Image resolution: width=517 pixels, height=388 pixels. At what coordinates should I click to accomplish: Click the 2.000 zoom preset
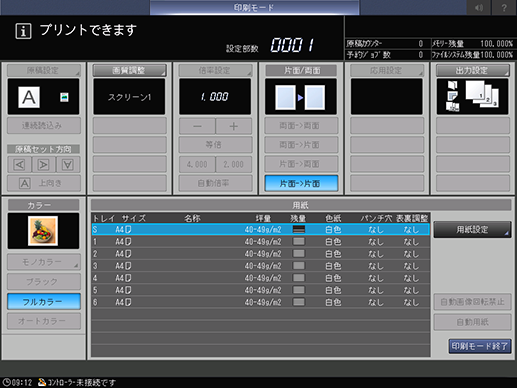pos(234,164)
